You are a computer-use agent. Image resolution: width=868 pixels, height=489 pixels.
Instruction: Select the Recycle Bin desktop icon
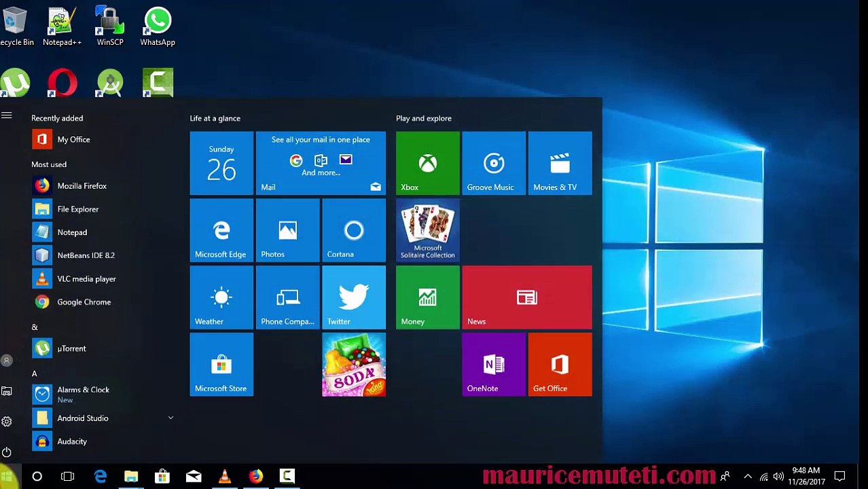(15, 27)
